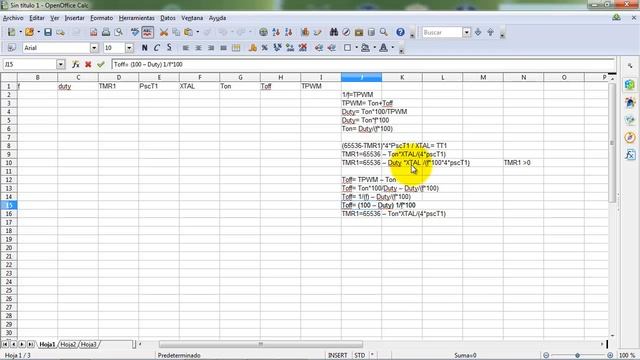Click the zoom out minus button
Viewport: 640px width, 360px height.
coord(546,356)
